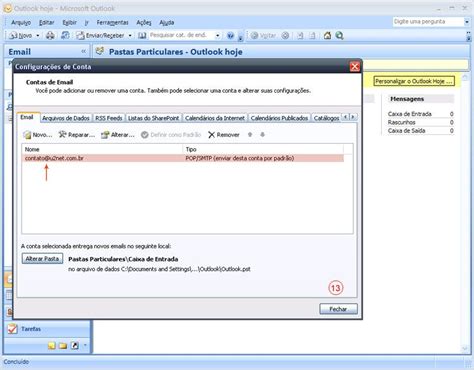Viewport: 474px width, 370px height.
Task: Switch to the Arquivos de Dados tab
Action: (66, 118)
